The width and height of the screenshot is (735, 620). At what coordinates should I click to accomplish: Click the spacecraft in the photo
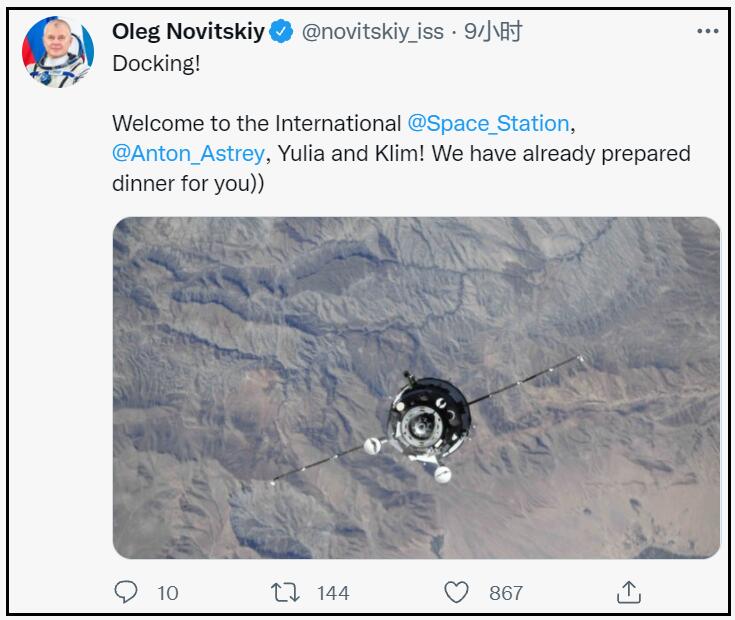429,420
